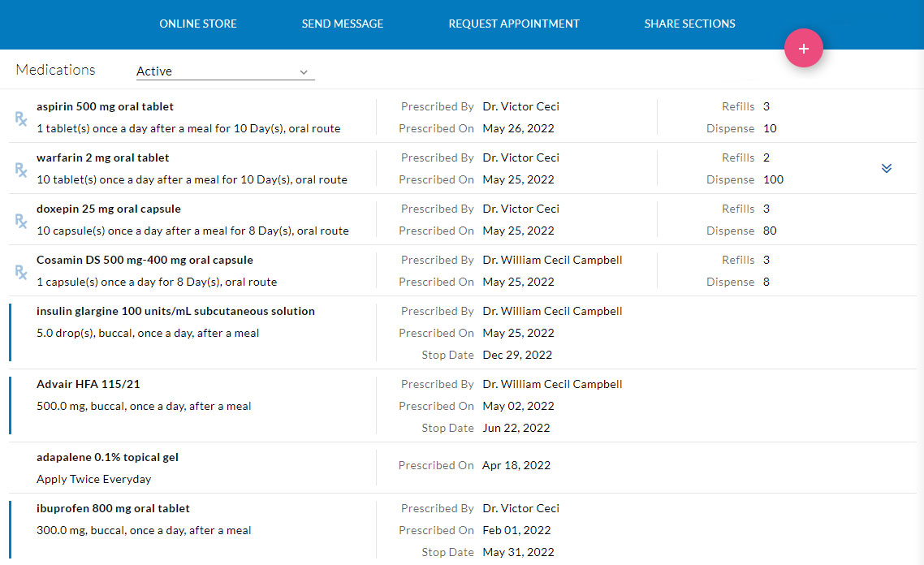Click the Rx icon beside aspirin

(x=21, y=119)
